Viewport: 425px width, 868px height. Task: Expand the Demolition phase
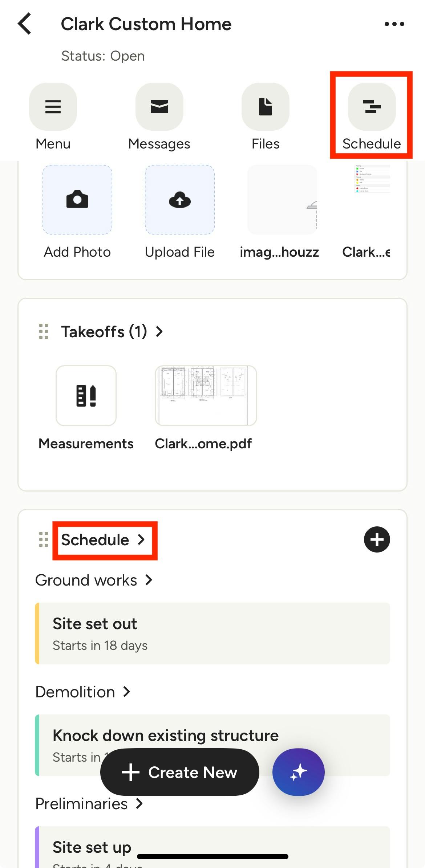click(83, 692)
